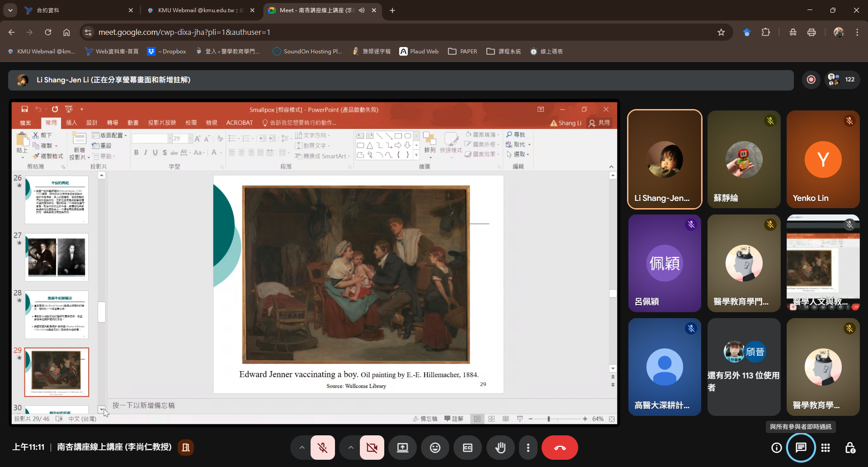Open the activities grid icon
The image size is (868, 467).
(826, 448)
